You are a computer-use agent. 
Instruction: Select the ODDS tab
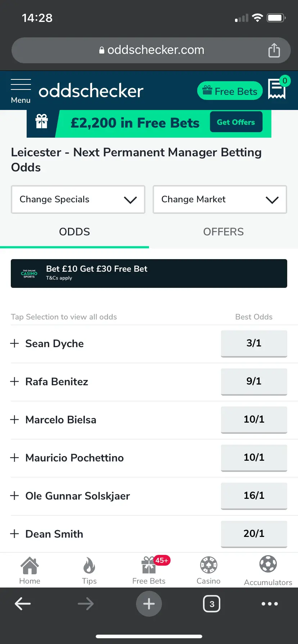pyautogui.click(x=74, y=232)
